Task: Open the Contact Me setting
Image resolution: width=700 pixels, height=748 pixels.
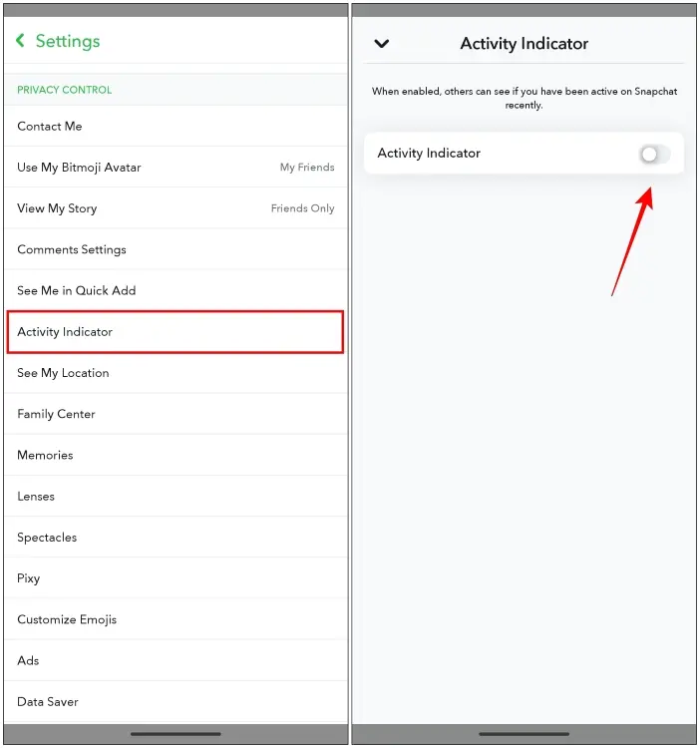Action: click(175, 127)
